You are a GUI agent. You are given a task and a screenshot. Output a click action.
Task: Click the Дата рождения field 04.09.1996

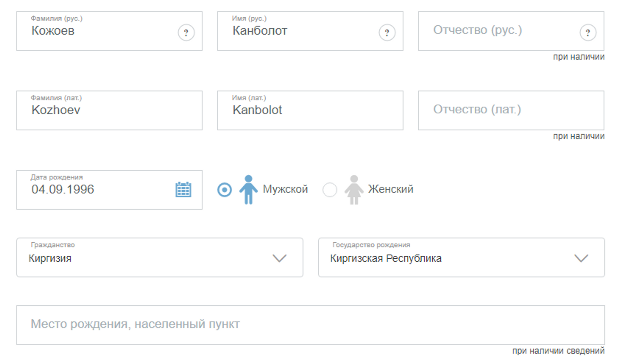[96, 190]
